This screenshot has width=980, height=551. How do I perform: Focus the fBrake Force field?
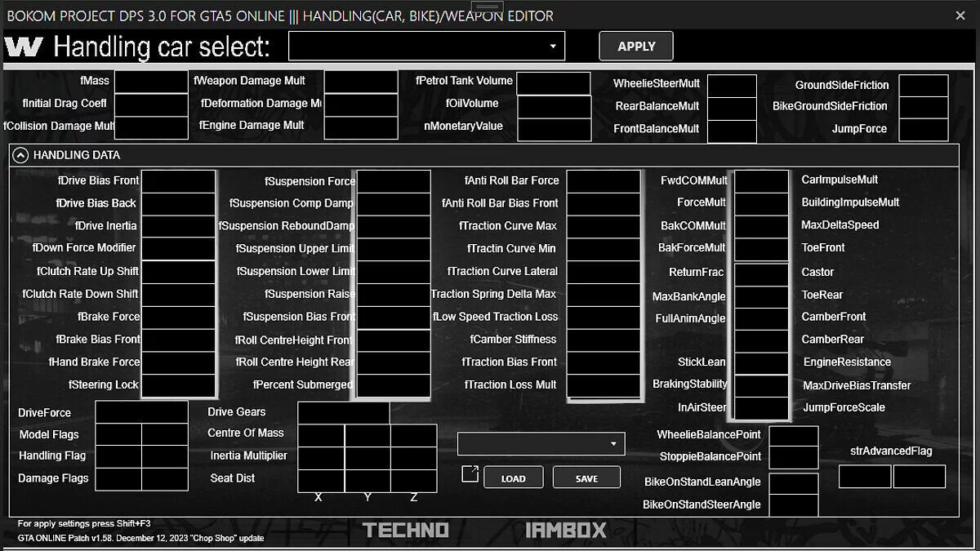[178, 318]
